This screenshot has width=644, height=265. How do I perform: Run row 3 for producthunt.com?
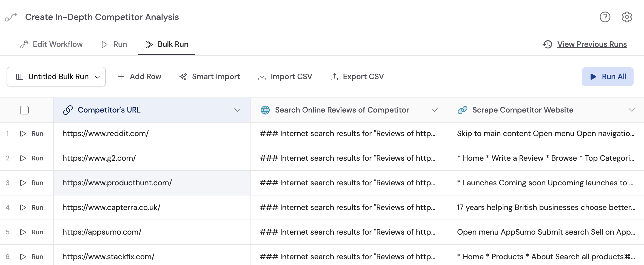point(32,183)
